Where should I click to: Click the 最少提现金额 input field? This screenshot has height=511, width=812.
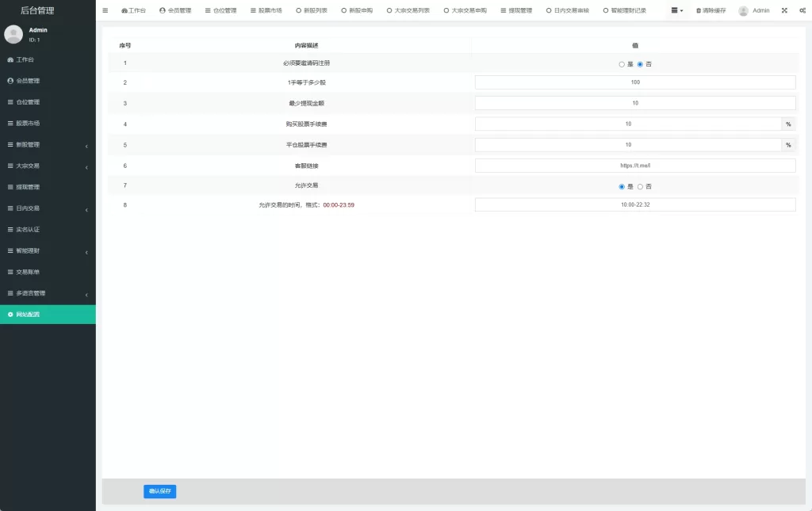pos(635,103)
